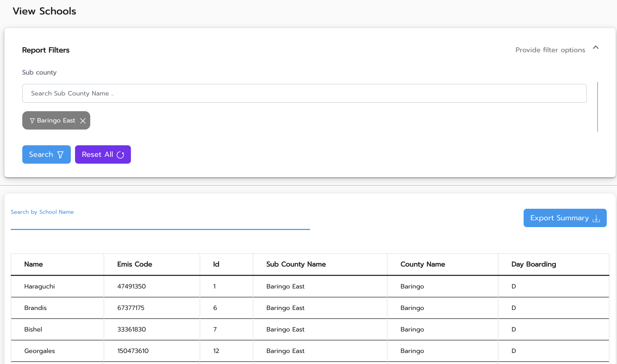Focus the Search by School Name field
The image size is (617, 364).
(x=160, y=222)
